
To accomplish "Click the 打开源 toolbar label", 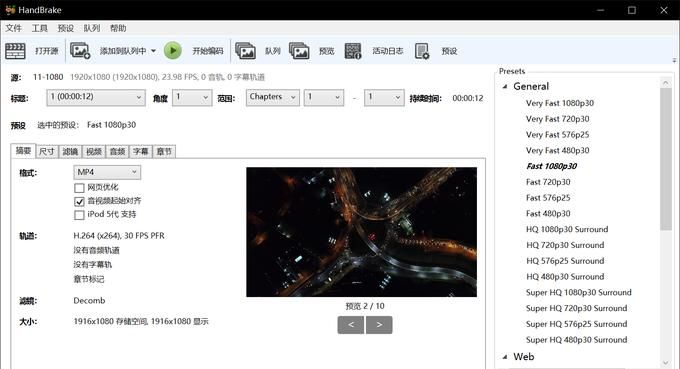I will 46,51.
